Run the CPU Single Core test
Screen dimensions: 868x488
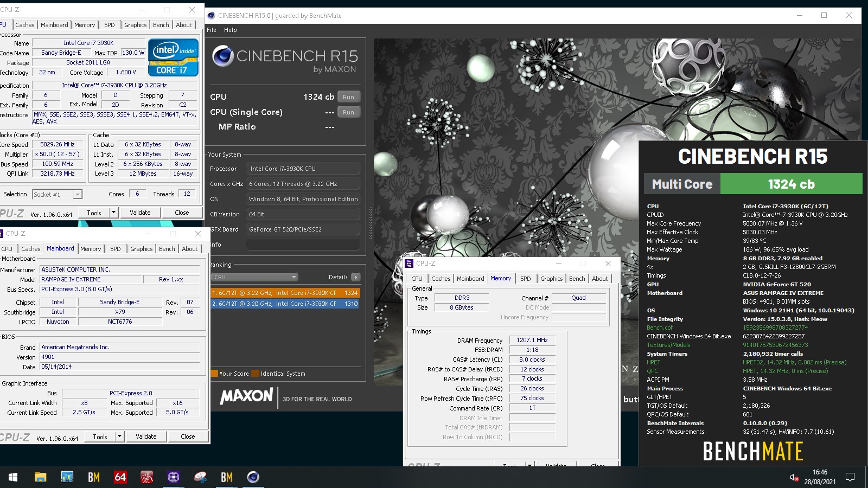tap(348, 112)
